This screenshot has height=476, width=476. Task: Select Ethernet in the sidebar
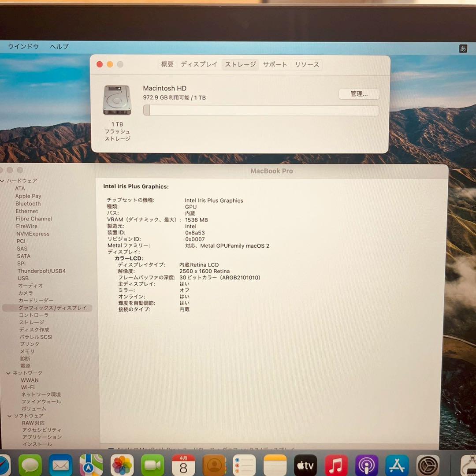pos(27,211)
